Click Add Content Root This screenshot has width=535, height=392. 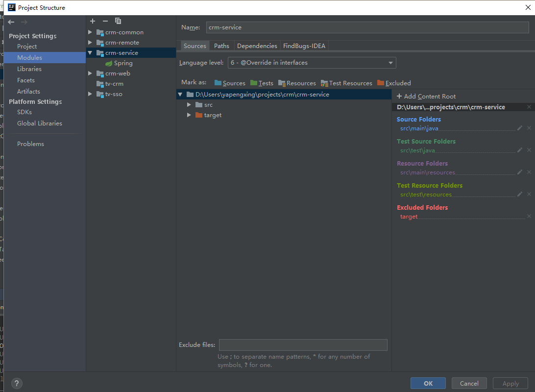tap(426, 97)
